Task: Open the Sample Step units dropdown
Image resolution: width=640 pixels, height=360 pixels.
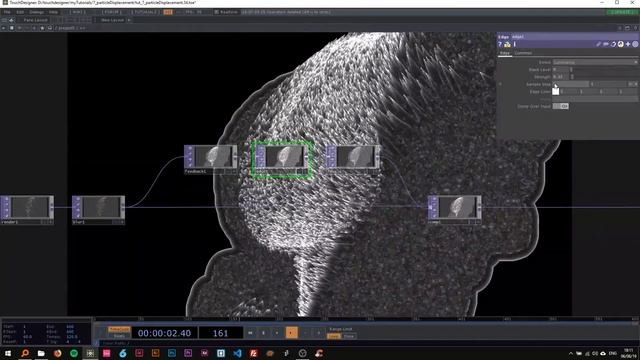Action: [633, 84]
